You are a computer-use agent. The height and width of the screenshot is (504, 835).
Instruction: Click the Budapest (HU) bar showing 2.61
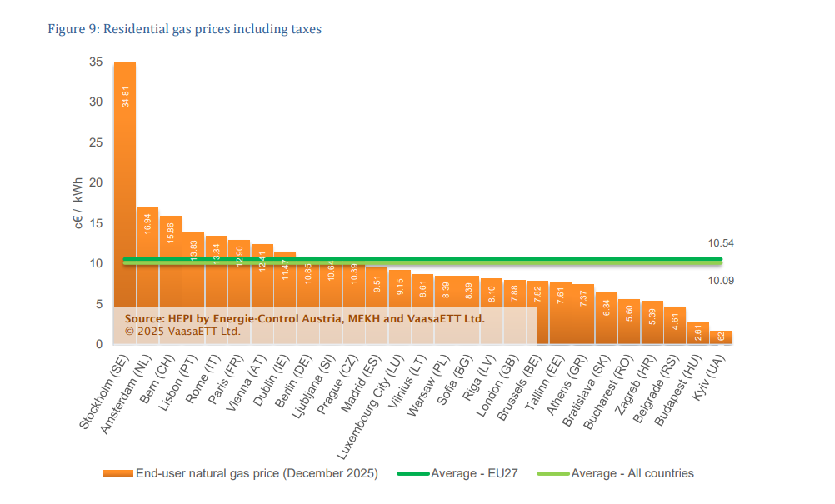[697, 334]
